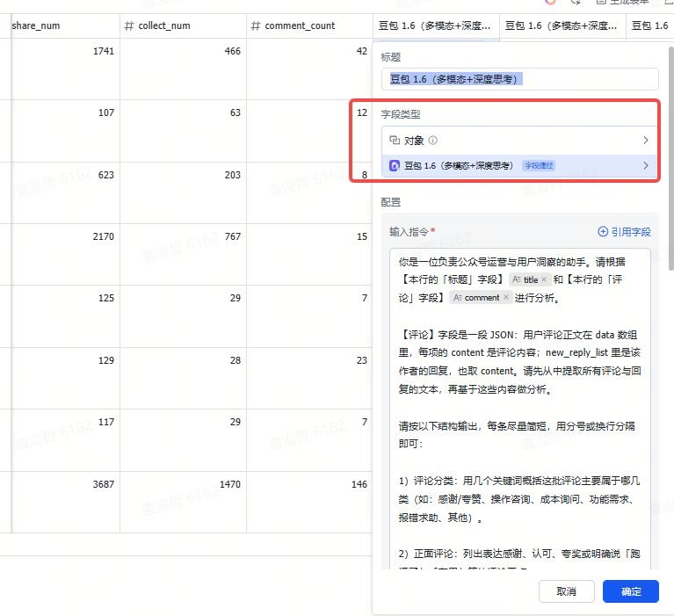Select cell with share_num 107
This screenshot has height=616, width=674.
(65, 131)
